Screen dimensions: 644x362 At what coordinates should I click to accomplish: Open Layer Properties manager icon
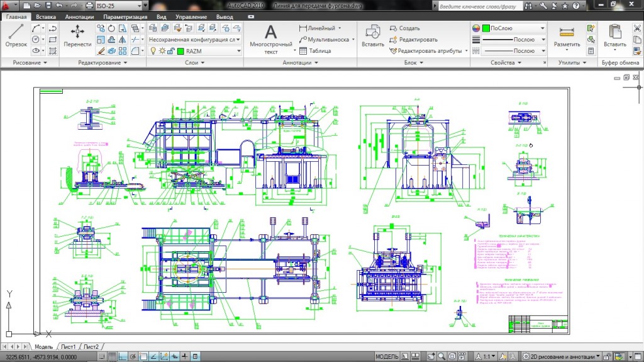(x=153, y=28)
